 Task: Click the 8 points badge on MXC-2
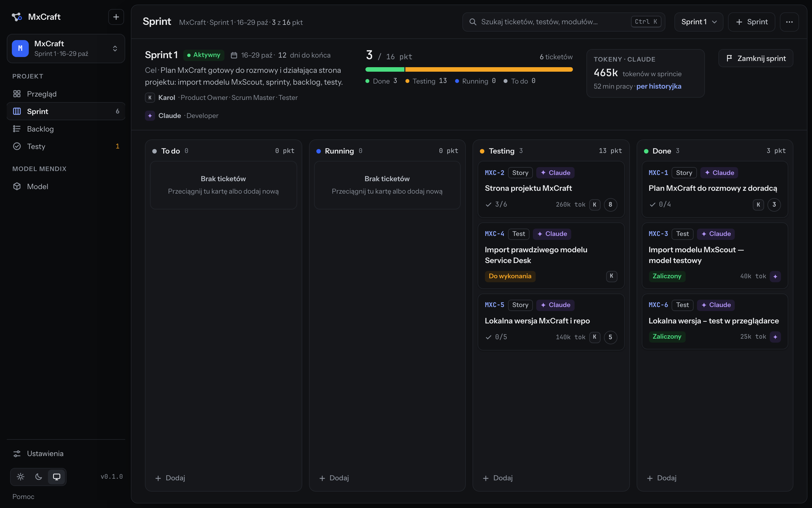pyautogui.click(x=610, y=205)
